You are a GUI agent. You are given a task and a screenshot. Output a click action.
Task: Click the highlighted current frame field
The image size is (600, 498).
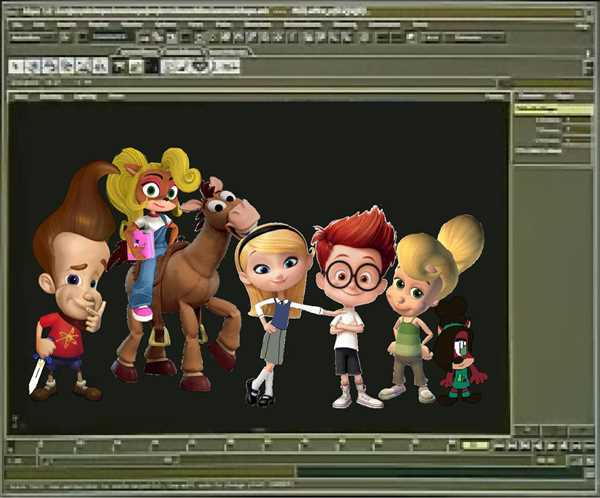click(x=475, y=445)
